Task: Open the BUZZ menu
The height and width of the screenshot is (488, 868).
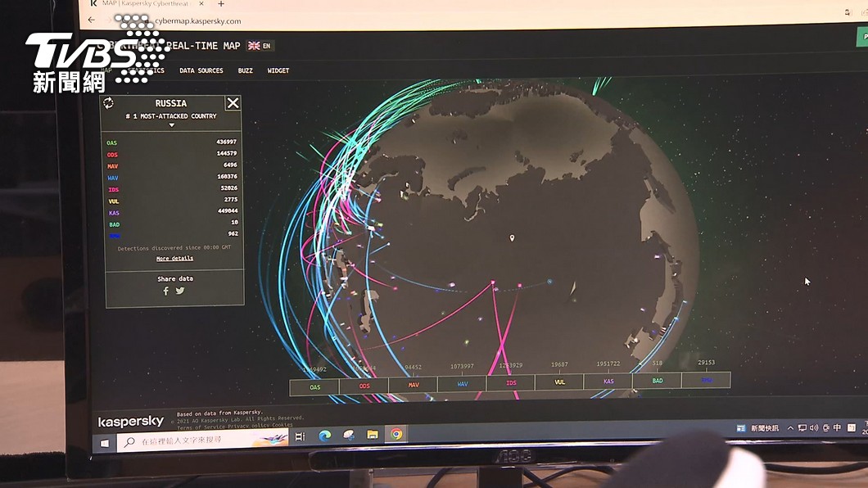Action: [x=245, y=70]
